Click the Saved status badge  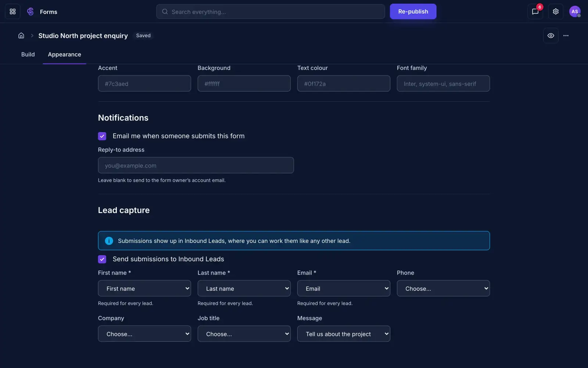[143, 36]
